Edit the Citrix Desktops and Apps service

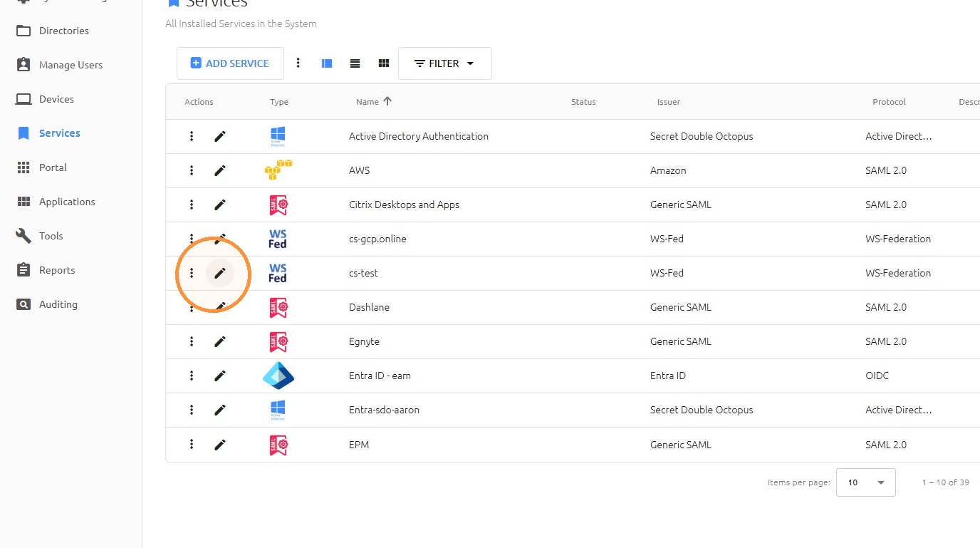[220, 205]
